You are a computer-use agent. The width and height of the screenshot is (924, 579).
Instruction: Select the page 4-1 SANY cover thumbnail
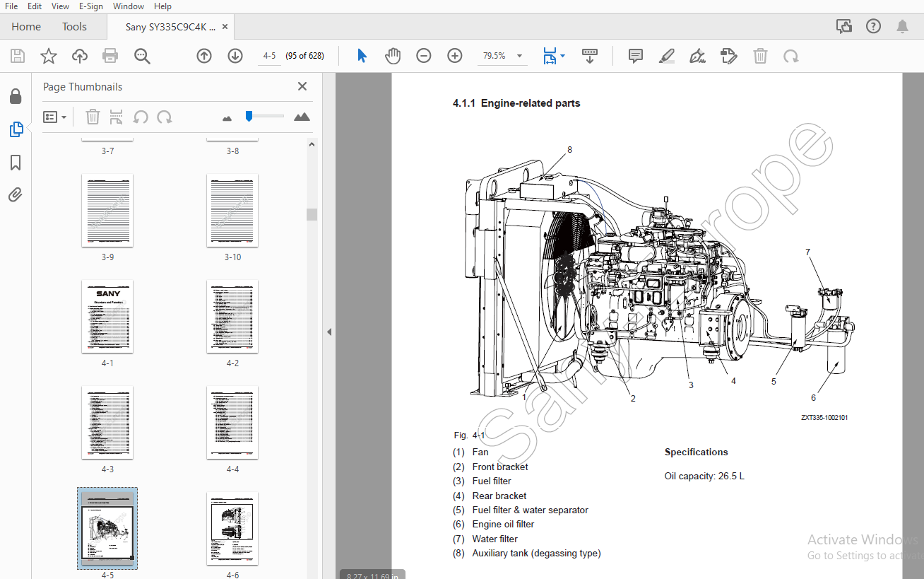click(x=107, y=317)
